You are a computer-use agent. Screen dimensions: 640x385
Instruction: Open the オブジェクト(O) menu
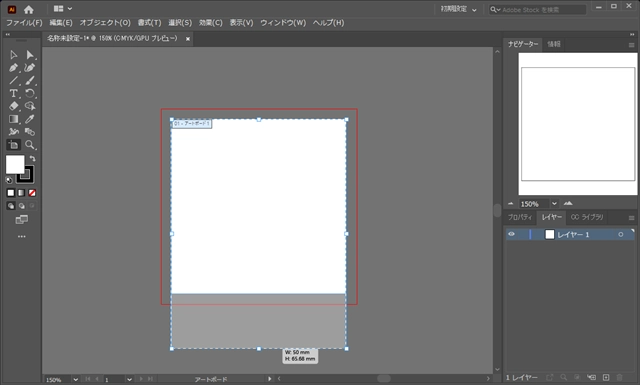[105, 23]
